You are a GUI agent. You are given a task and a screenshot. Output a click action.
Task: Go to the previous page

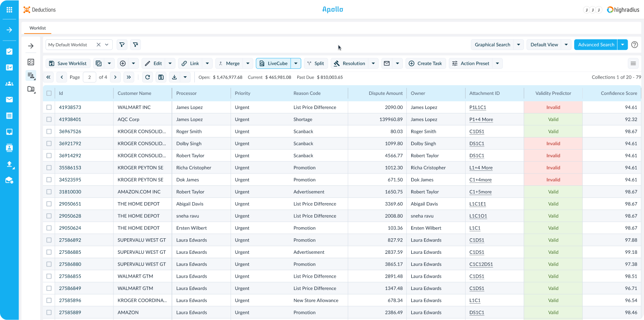[62, 77]
